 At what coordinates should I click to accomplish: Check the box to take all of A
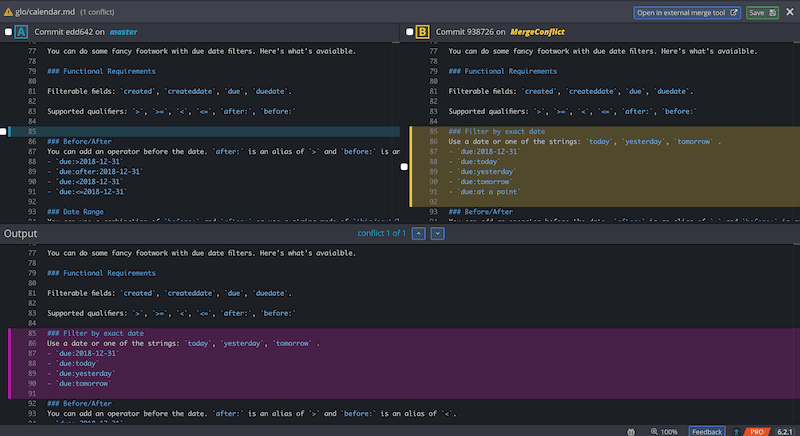8,32
